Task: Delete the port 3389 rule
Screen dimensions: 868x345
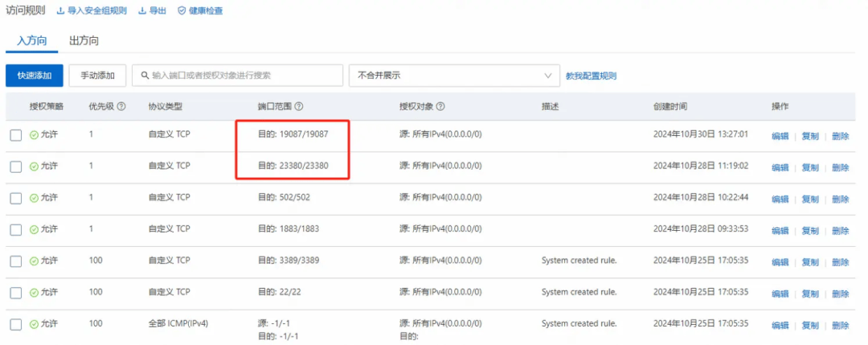Action: (x=841, y=262)
